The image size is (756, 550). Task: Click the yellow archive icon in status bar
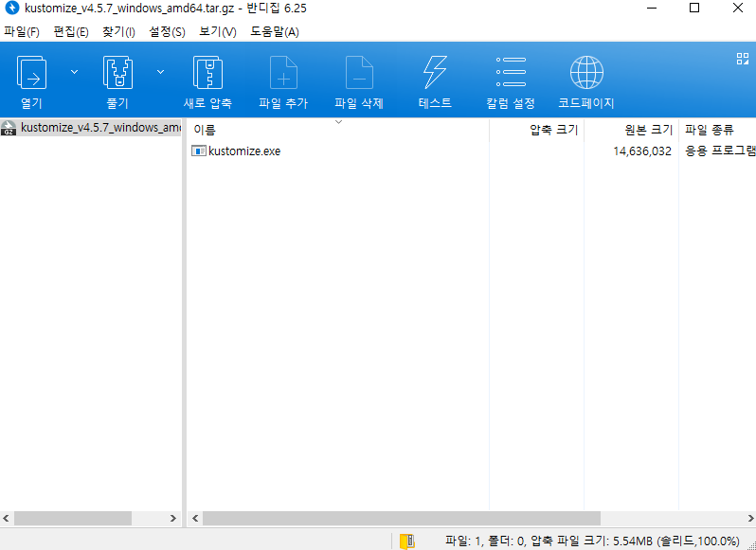tap(407, 541)
